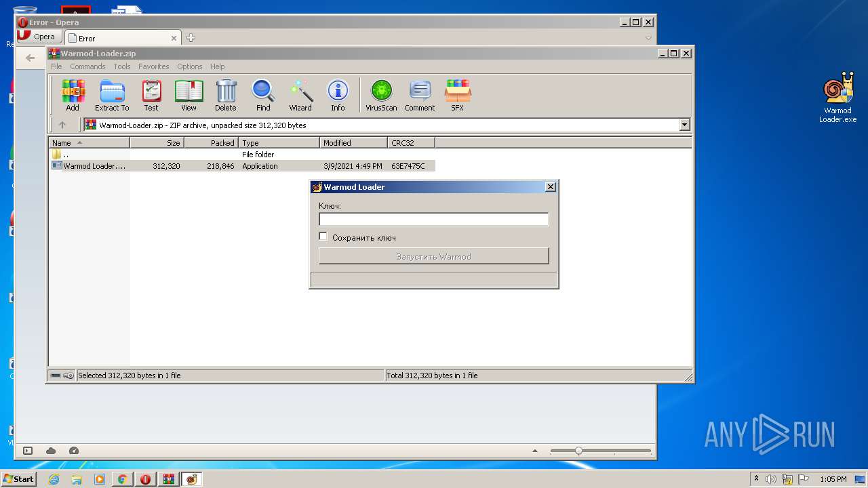The width and height of the screenshot is (868, 488).
Task: Select the parent folder '..' row
Action: coord(242,155)
